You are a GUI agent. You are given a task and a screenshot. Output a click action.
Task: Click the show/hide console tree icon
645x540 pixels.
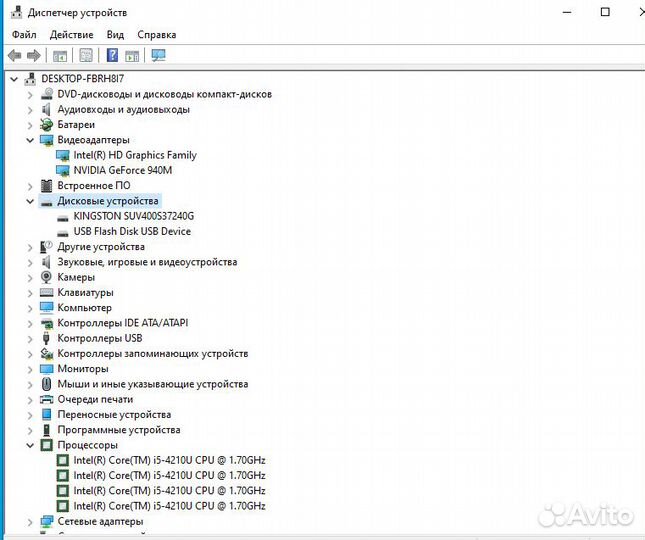(x=60, y=55)
